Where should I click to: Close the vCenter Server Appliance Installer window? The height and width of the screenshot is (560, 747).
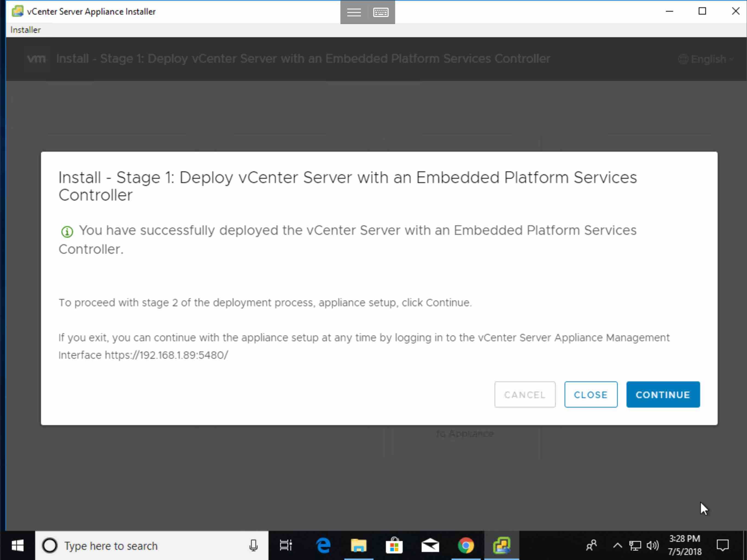point(735,11)
